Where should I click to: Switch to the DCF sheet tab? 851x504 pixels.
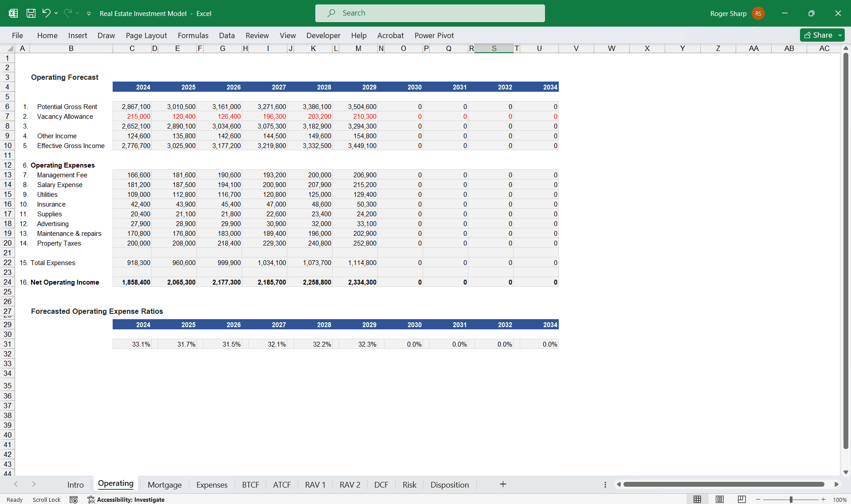(381, 485)
